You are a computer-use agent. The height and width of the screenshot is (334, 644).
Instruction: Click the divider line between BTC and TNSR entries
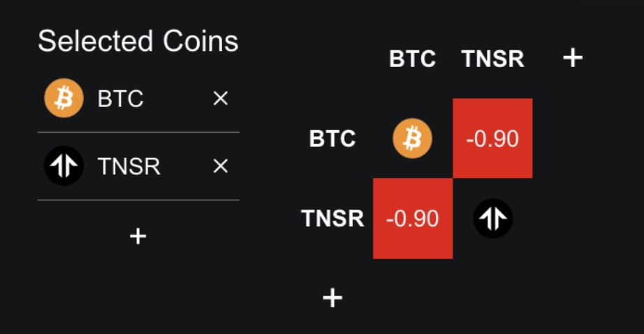click(138, 132)
